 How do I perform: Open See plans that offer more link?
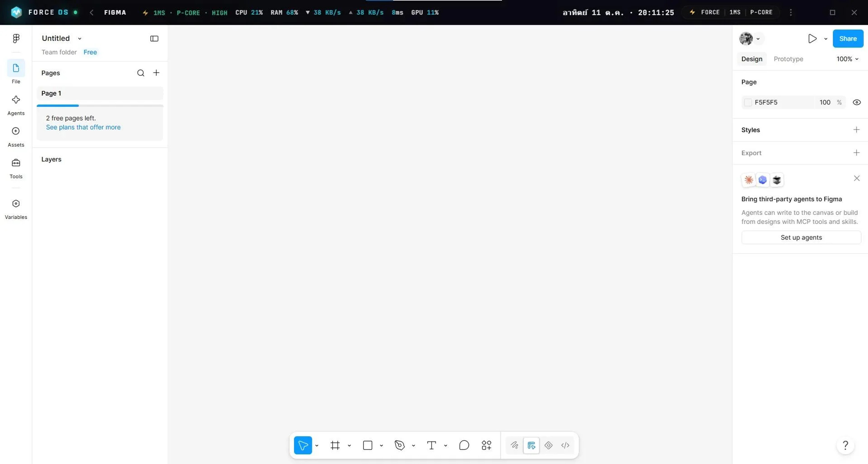click(83, 127)
